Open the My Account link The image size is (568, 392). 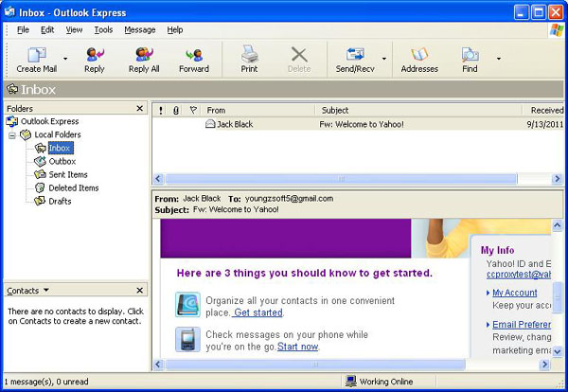tap(514, 293)
